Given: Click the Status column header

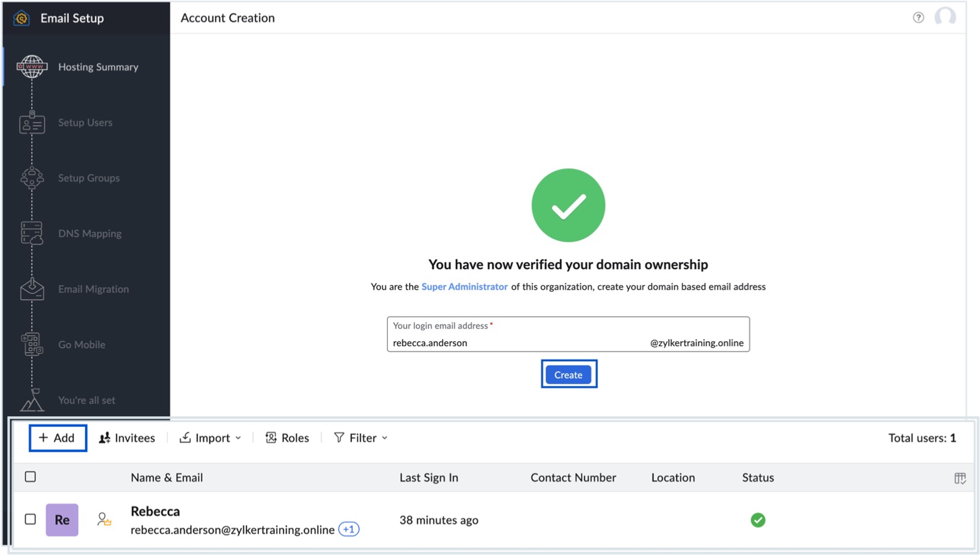Looking at the screenshot, I should click(x=758, y=478).
